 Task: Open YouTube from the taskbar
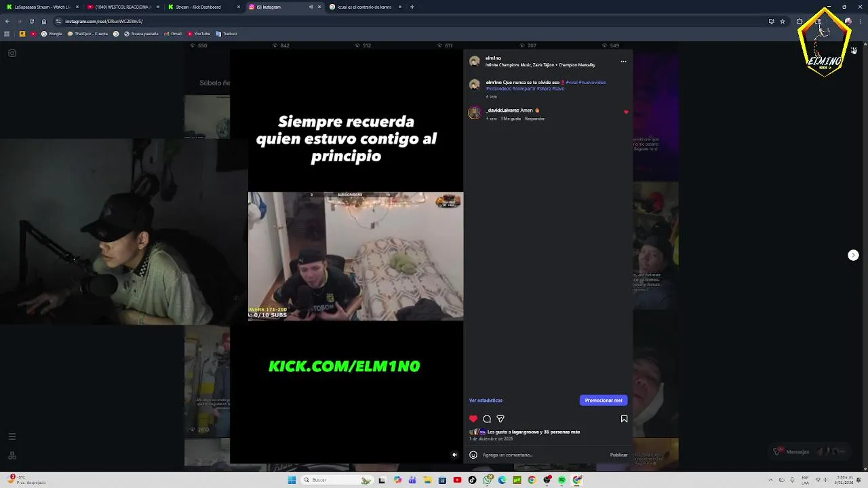(x=457, y=480)
